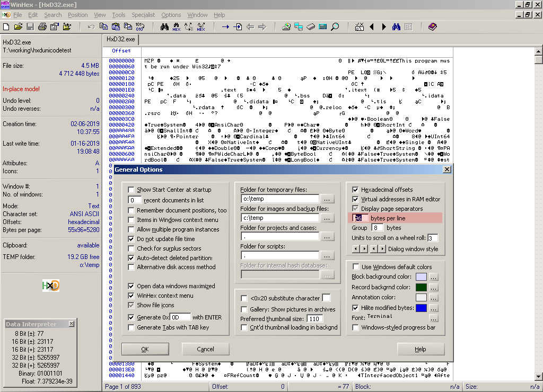This screenshot has height=392, width=543.
Task: Open Font chooser ellipsis button
Action: pyautogui.click(x=434, y=318)
